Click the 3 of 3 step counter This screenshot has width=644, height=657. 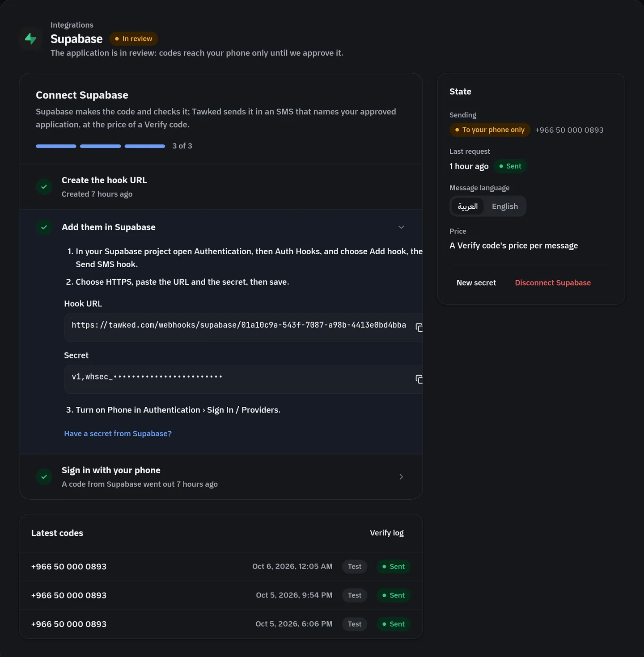[x=182, y=146]
